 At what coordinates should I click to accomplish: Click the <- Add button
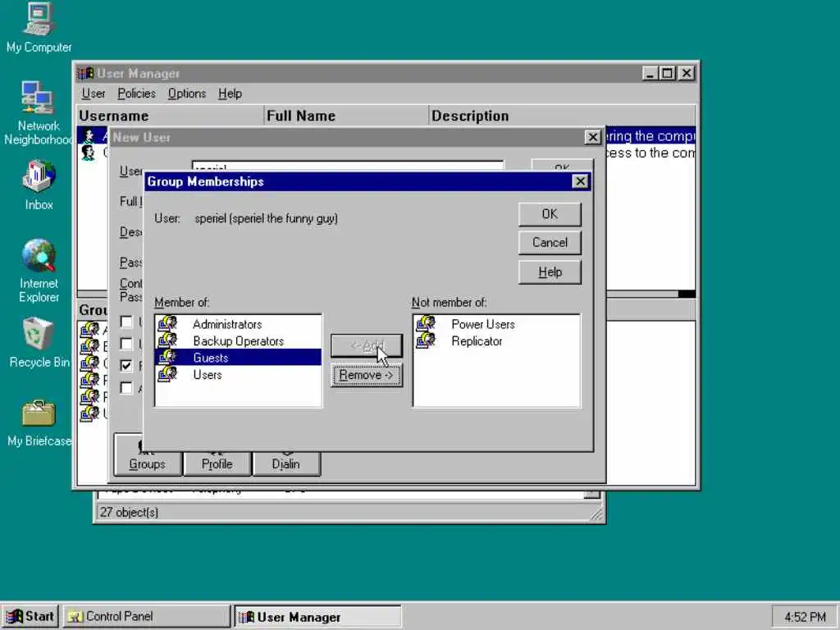367,346
